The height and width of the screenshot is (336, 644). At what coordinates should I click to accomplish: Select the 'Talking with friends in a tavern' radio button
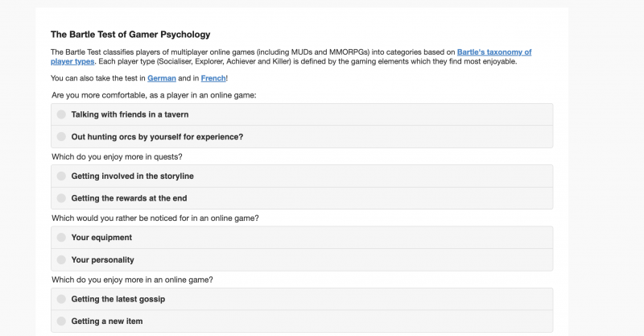[x=61, y=114]
